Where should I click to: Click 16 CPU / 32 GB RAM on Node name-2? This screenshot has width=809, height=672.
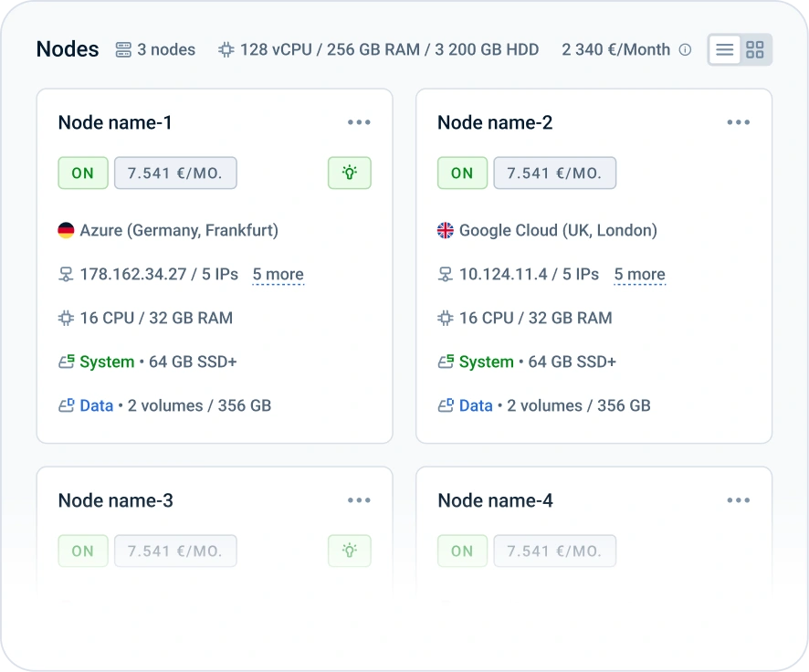click(x=536, y=319)
